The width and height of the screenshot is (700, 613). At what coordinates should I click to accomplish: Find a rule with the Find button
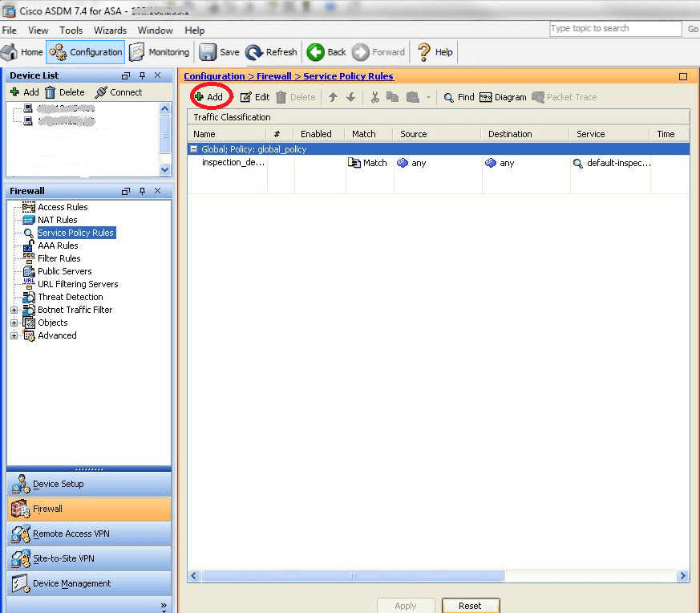click(459, 97)
